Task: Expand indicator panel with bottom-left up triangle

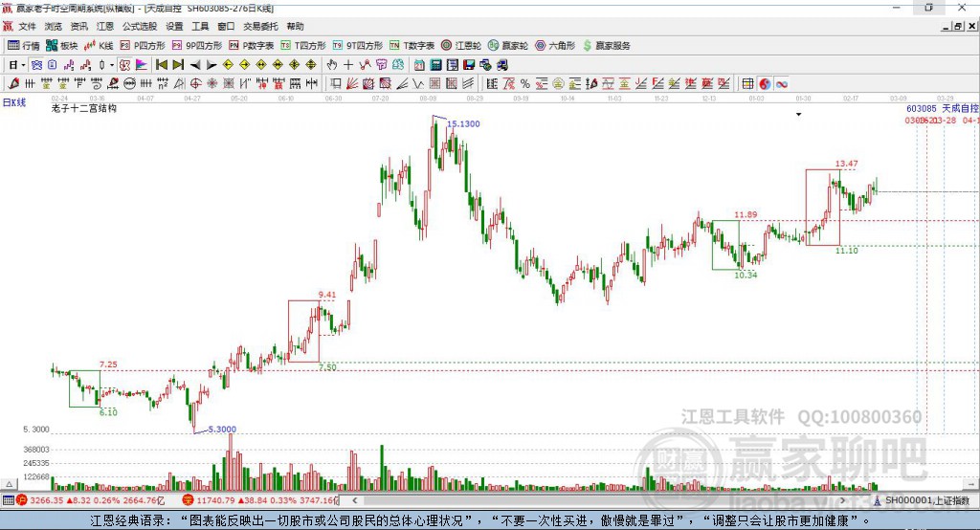Action: point(9,484)
